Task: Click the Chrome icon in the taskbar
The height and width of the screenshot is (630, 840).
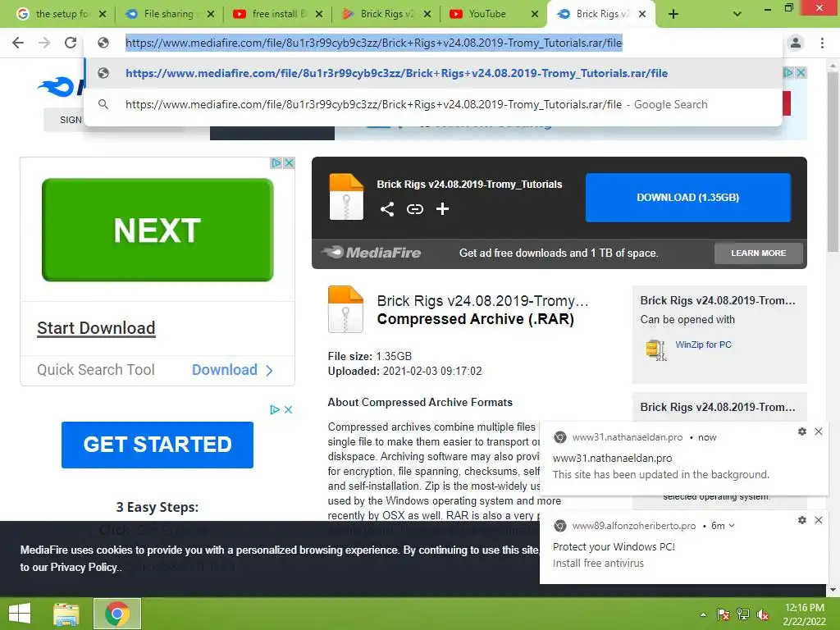Action: (x=116, y=614)
